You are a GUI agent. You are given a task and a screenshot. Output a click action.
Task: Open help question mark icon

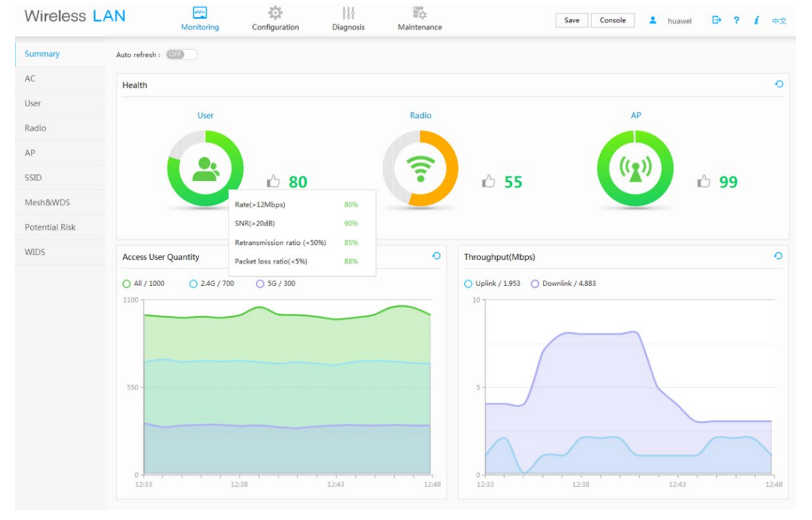(737, 20)
